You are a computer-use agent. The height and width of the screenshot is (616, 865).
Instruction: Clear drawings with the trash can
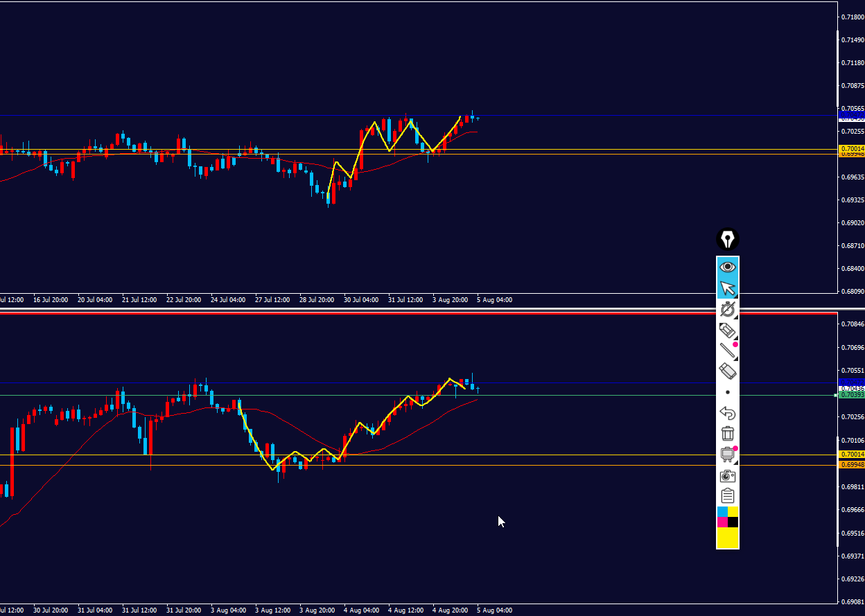pyautogui.click(x=728, y=434)
